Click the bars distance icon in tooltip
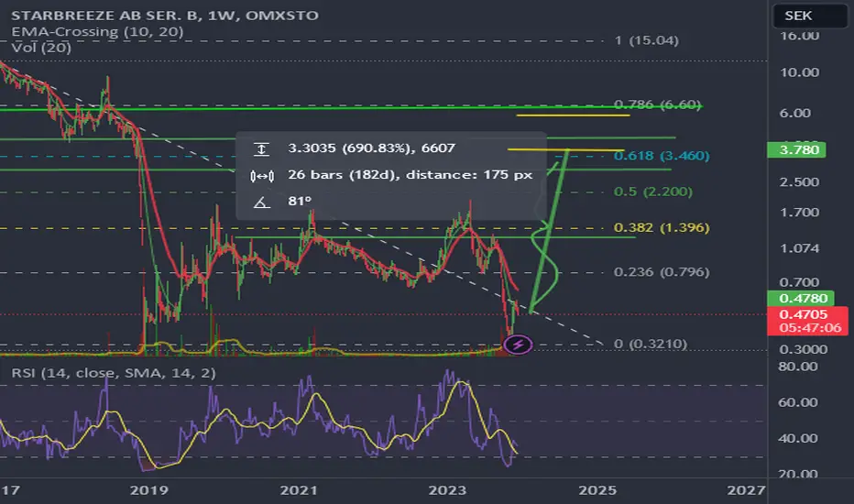854x504 pixels. (261, 176)
